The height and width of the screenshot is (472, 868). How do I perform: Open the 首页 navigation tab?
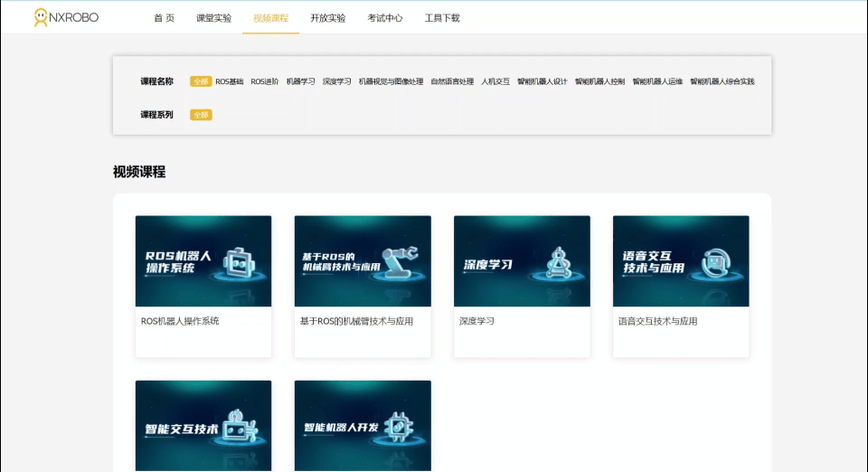pos(164,18)
